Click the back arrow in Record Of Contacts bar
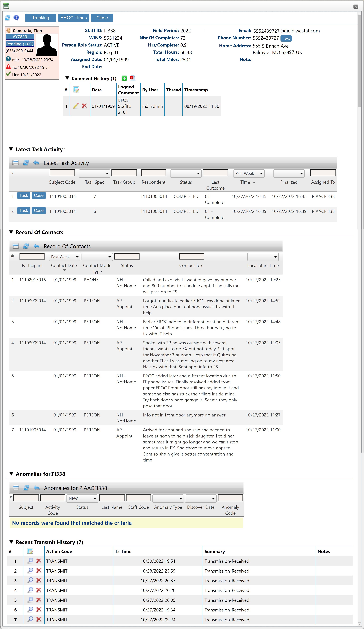Image resolution: width=364 pixels, height=630 pixels. pos(37,246)
